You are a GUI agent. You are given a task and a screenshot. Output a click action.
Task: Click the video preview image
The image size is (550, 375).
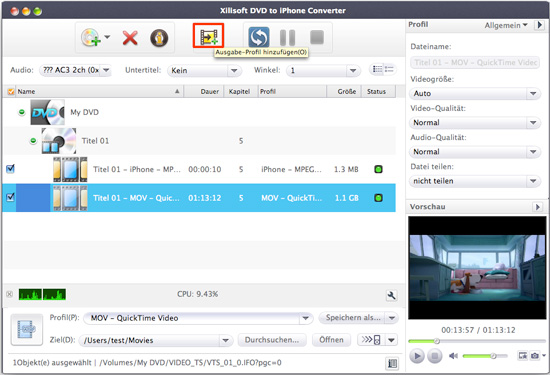coord(477,268)
